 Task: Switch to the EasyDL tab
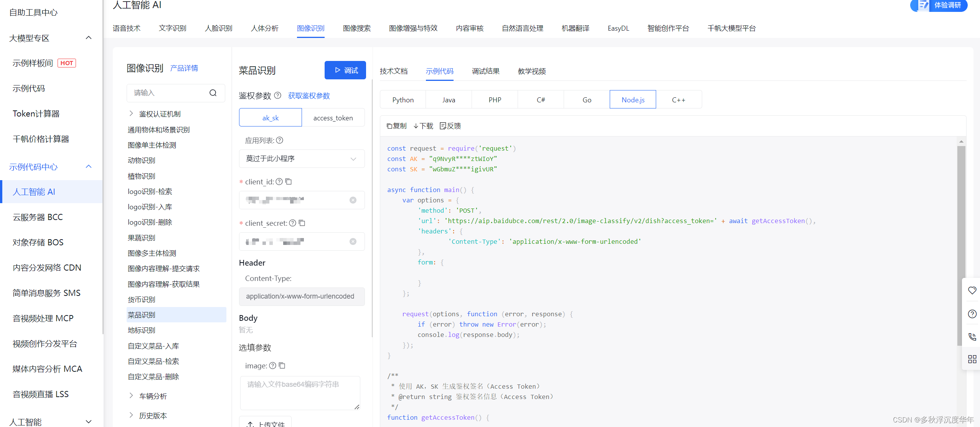619,28
